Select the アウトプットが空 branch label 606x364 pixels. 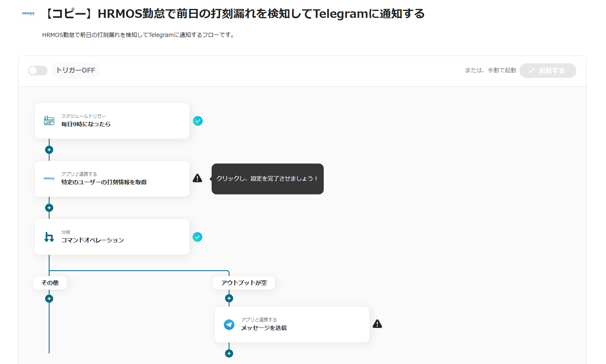(244, 283)
